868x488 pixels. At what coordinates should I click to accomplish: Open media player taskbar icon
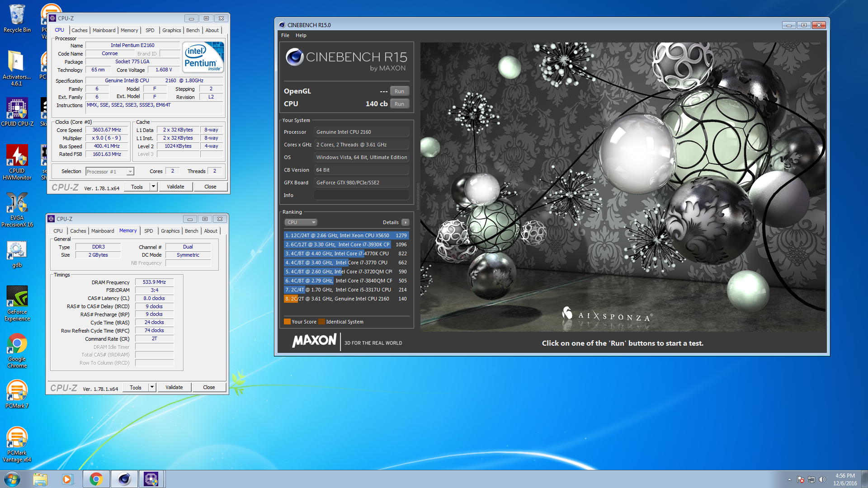67,479
